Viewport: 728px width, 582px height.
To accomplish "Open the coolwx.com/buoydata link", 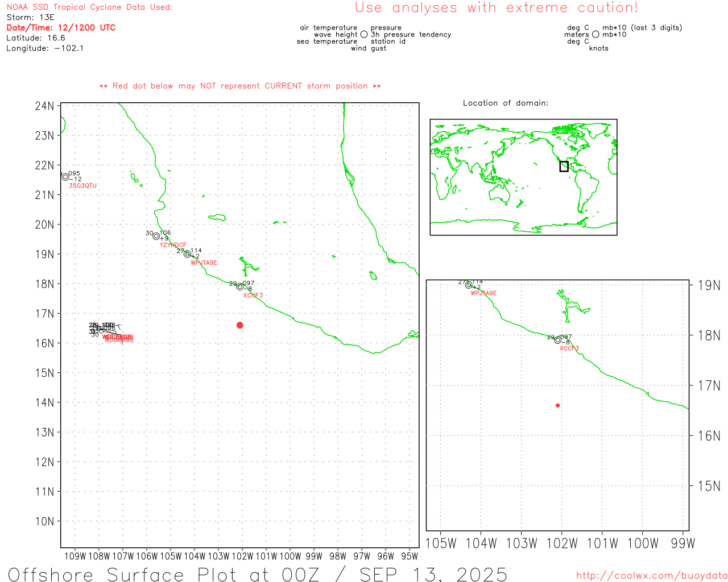I will [x=652, y=575].
